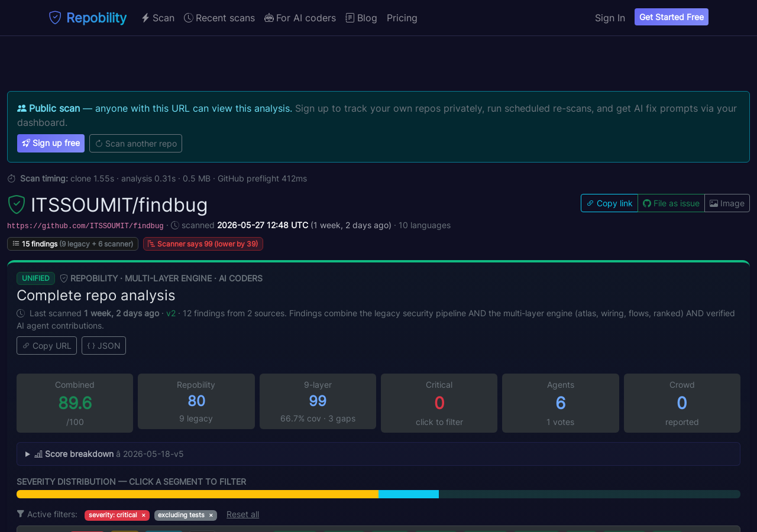Image resolution: width=757 pixels, height=532 pixels.
Task: Click the Copy URL button
Action: (47, 345)
